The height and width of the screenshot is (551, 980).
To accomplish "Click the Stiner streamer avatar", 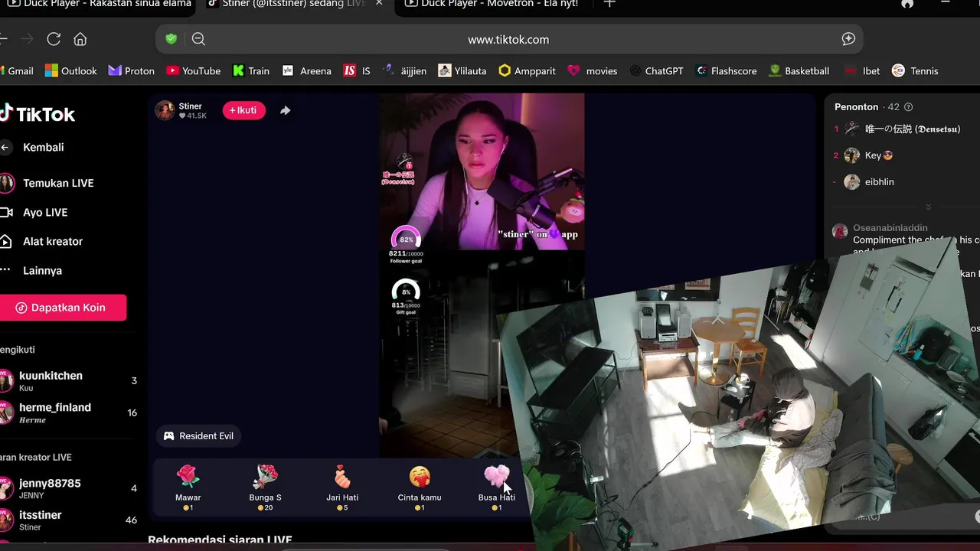I will pos(165,110).
